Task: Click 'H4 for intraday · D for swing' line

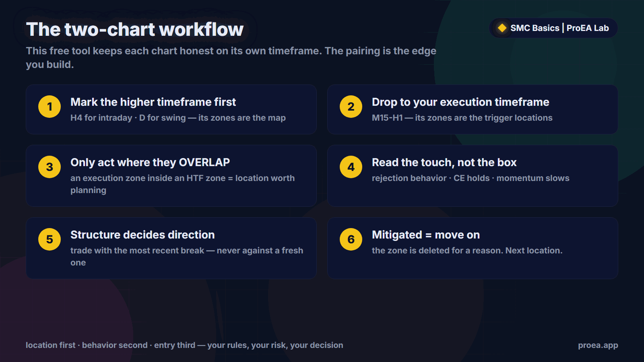Action: coord(178,118)
